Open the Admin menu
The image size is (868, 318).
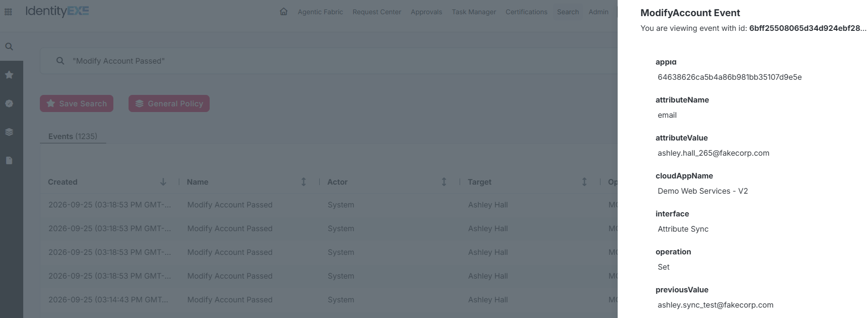tap(599, 12)
